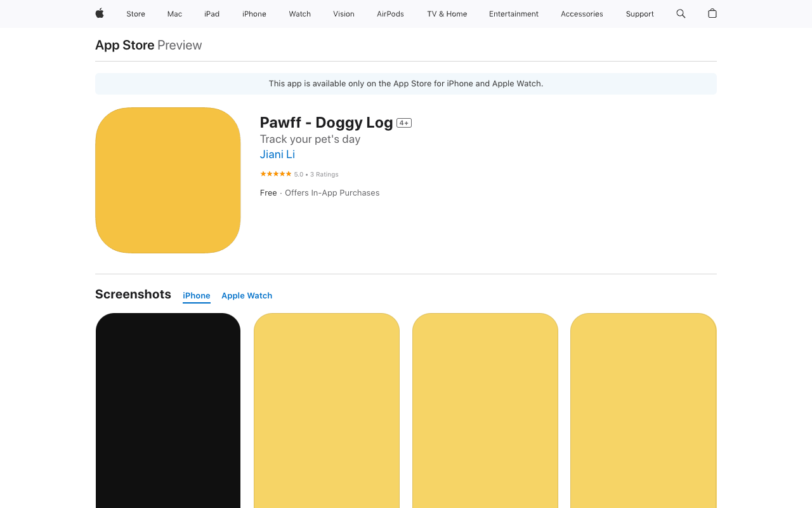Open the Accessories menu item
The image size is (812, 508).
[582, 14]
